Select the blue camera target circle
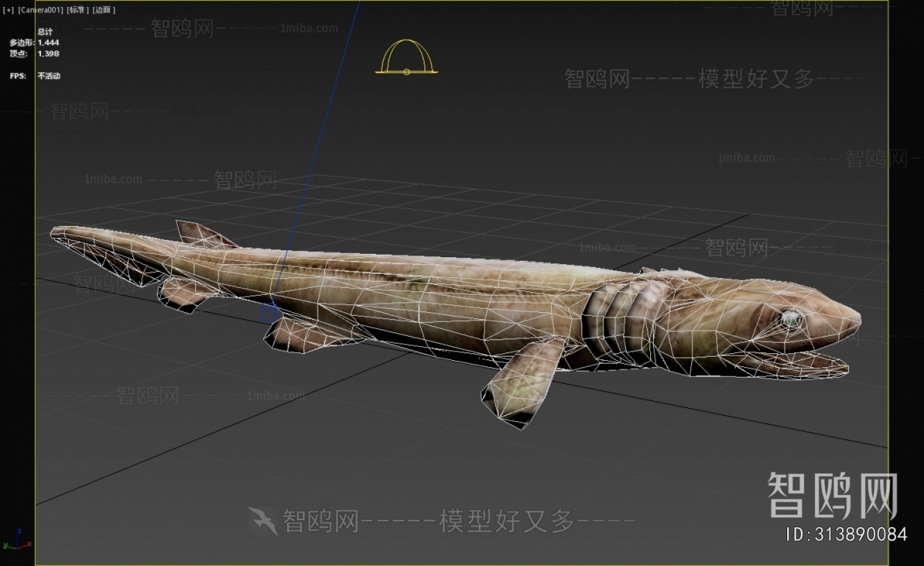Image resolution: width=924 pixels, height=566 pixels. pyautogui.click(x=270, y=313)
